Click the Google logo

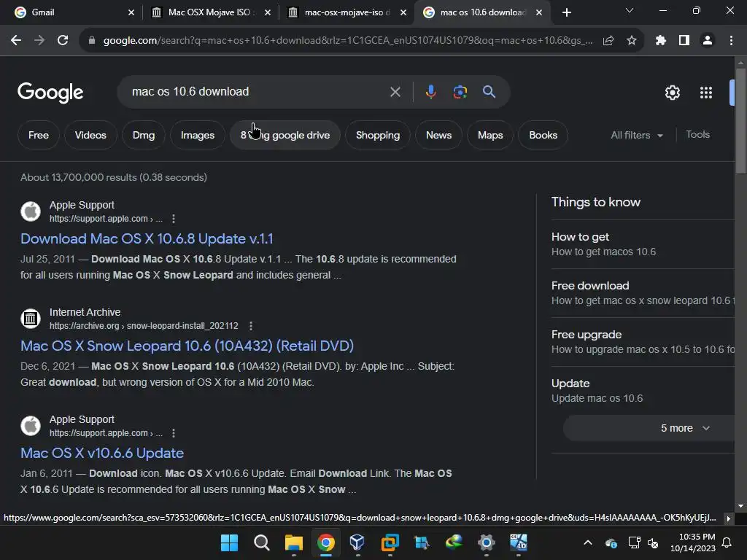pos(50,93)
